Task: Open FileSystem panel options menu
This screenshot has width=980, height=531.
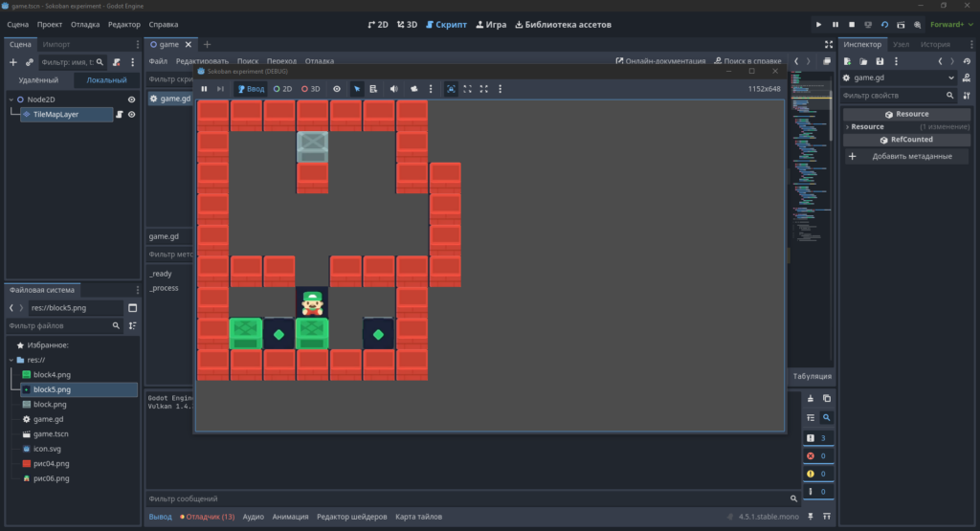Action: (138, 290)
